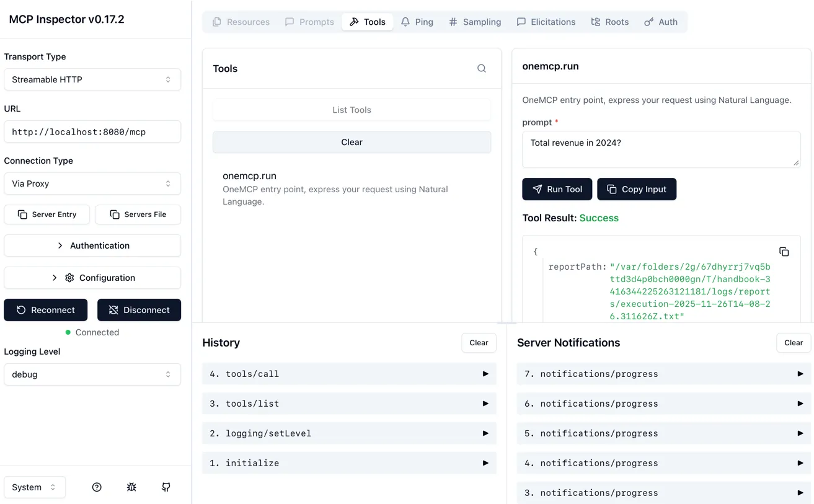Expand the Authentication section
814x504 pixels.
coord(92,245)
